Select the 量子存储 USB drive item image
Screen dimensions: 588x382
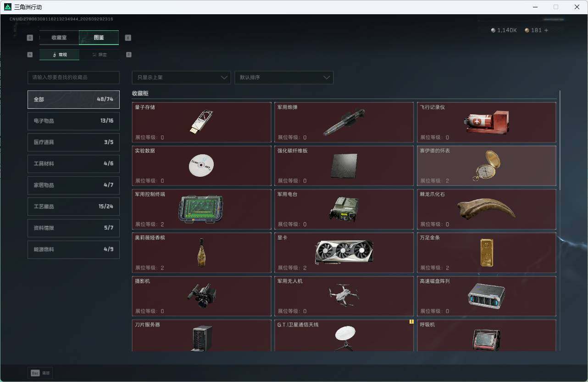pos(201,122)
